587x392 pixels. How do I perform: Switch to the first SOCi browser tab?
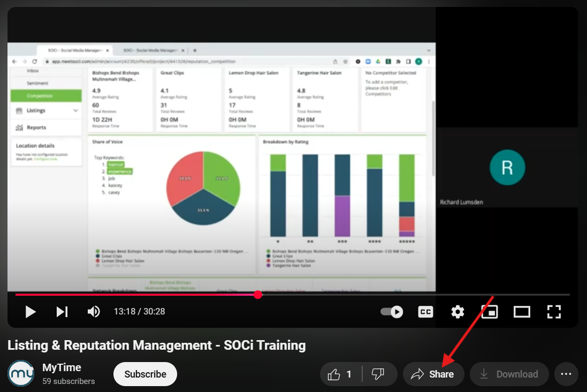(74, 50)
